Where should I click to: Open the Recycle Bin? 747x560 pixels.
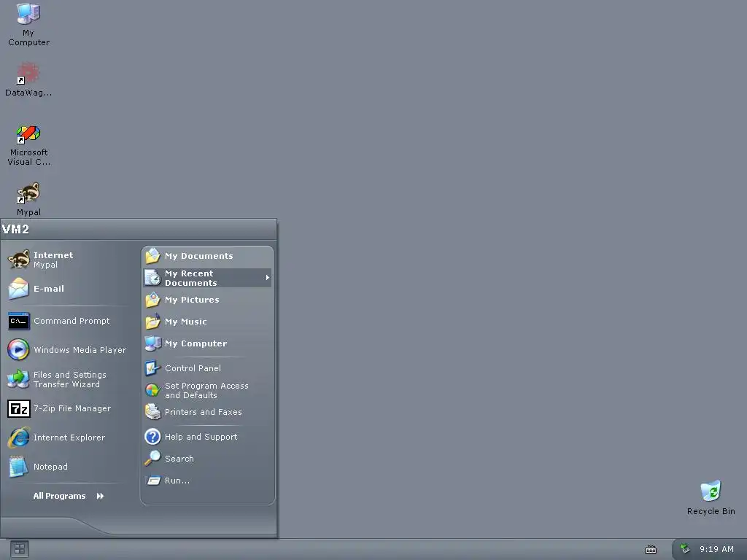tap(711, 497)
